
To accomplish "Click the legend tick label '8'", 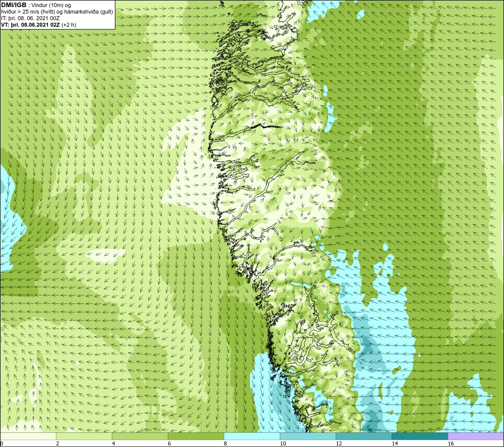I will pyautogui.click(x=225, y=443).
